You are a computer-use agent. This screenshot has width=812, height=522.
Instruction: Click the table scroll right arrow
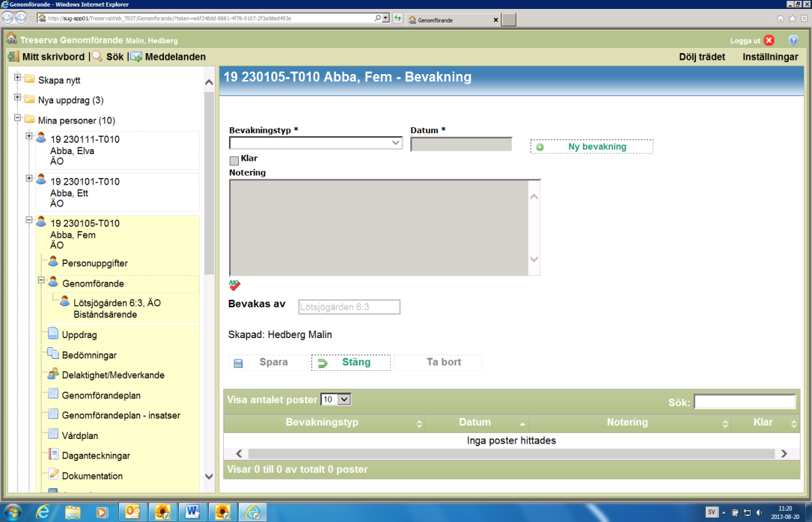click(x=784, y=454)
